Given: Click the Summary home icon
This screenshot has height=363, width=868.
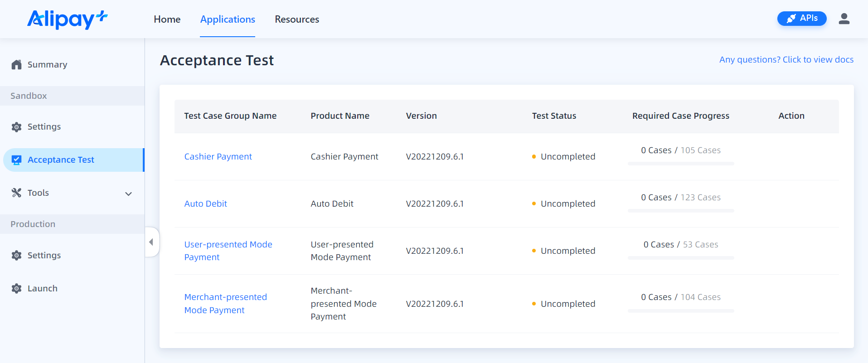Looking at the screenshot, I should click(17, 65).
